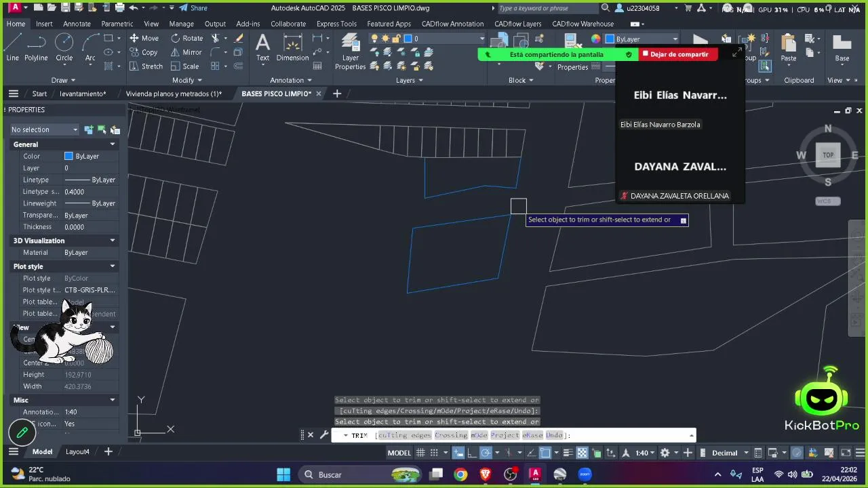Toggle dynamic input in status bar
Viewport: 868px width, 488px height.
[459, 453]
